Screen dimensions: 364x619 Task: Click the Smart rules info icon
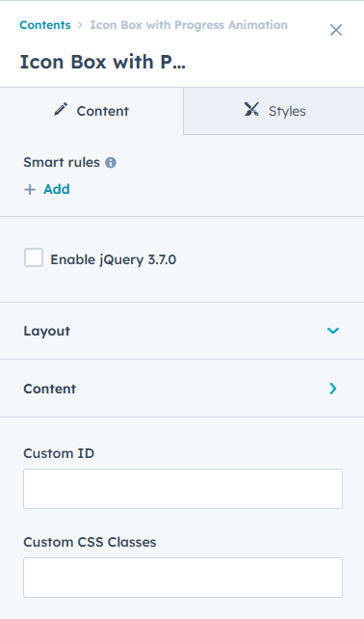(111, 163)
